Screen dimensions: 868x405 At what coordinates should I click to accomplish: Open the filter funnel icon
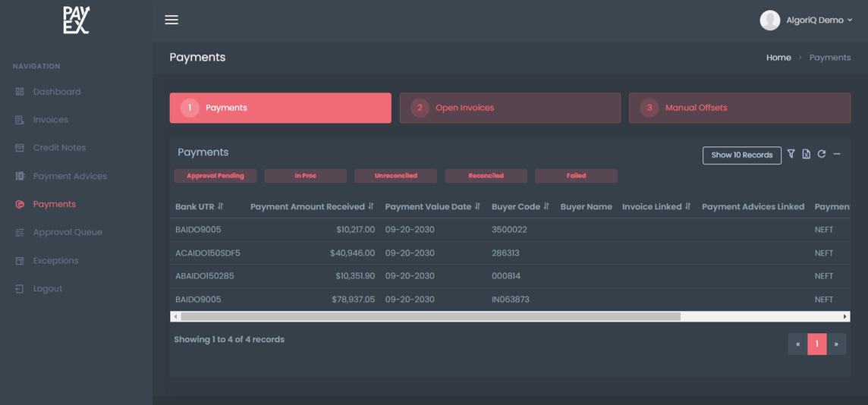[x=791, y=154]
